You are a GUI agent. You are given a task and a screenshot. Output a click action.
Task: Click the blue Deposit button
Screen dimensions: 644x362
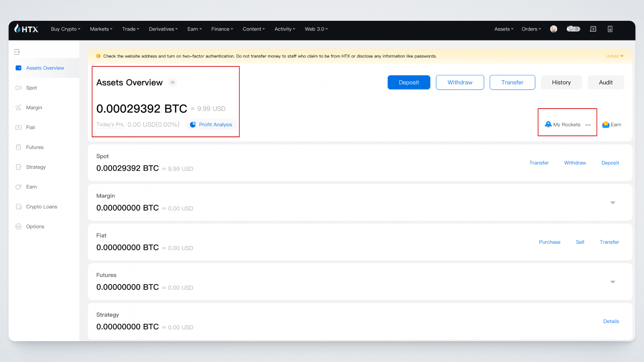point(409,82)
